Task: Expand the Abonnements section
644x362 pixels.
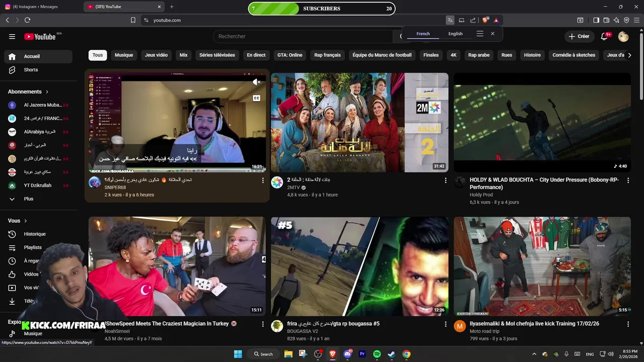Action: coord(28,92)
